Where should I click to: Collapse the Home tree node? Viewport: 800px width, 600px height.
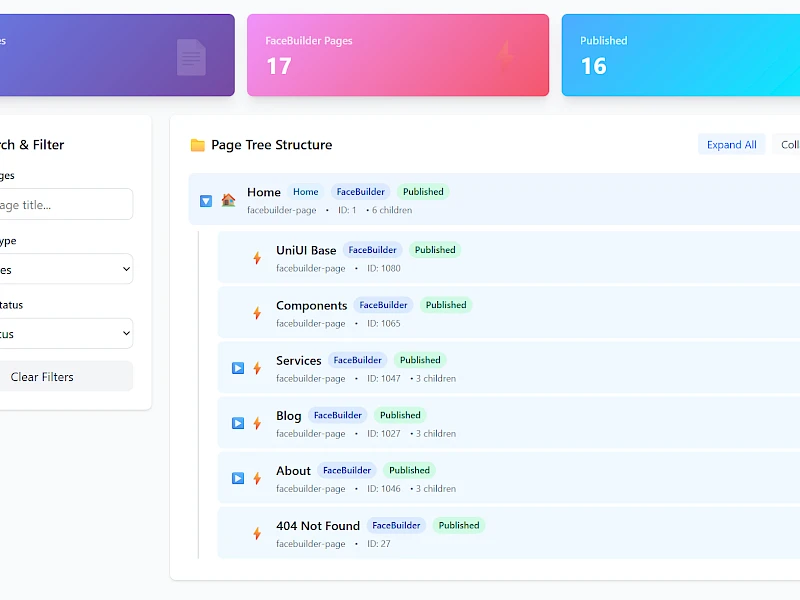[x=205, y=200]
